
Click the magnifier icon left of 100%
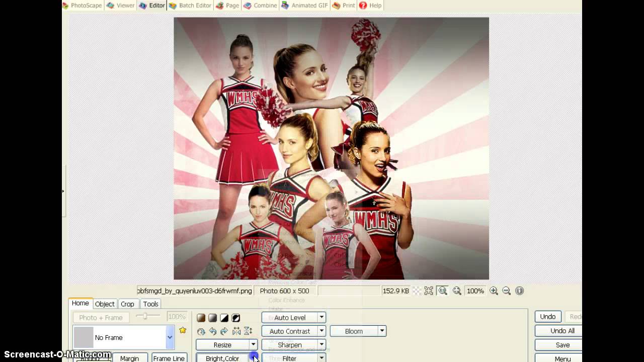tap(457, 291)
